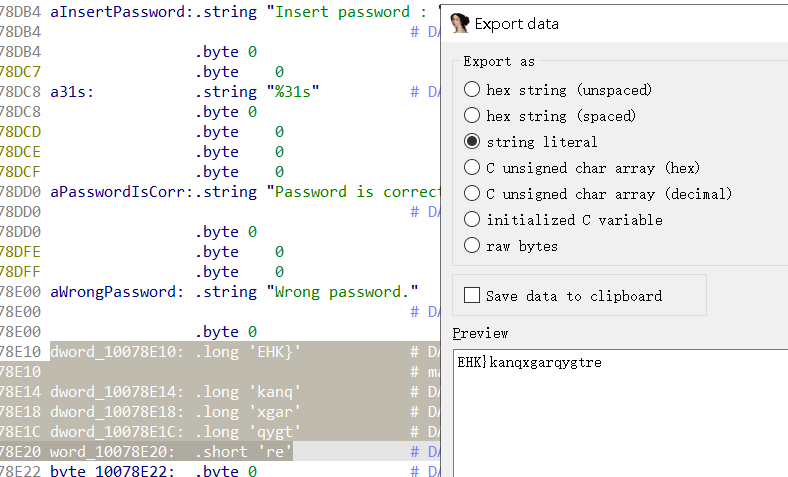Click the "Insert password :" string
Image resolution: width=788 pixels, height=477 pixels.
(353, 12)
